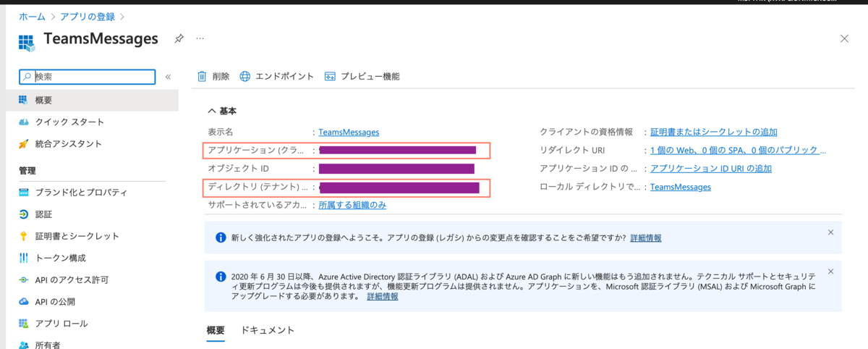
Task: Click the ブランド化とプロパティ icon
Action: [23, 193]
